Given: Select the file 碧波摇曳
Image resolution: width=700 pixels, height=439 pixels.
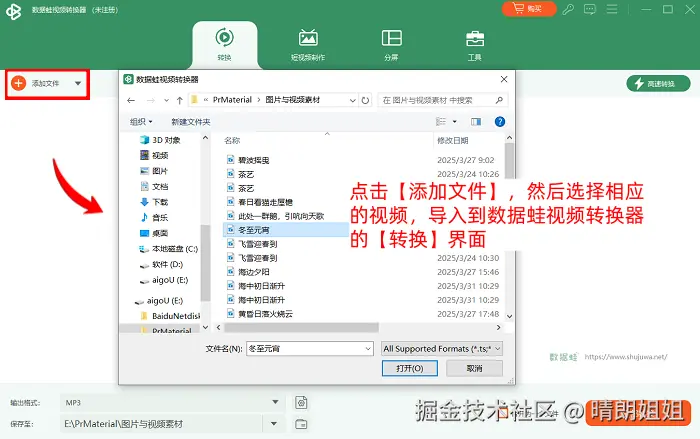Looking at the screenshot, I should coord(254,160).
